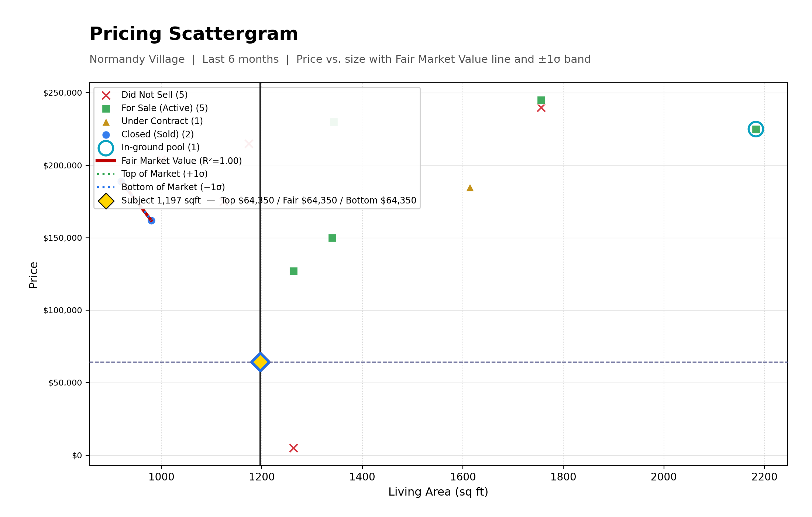The width and height of the screenshot is (812, 517).
Task: Click the $50,000 y-axis tick label
Action: (x=65, y=383)
